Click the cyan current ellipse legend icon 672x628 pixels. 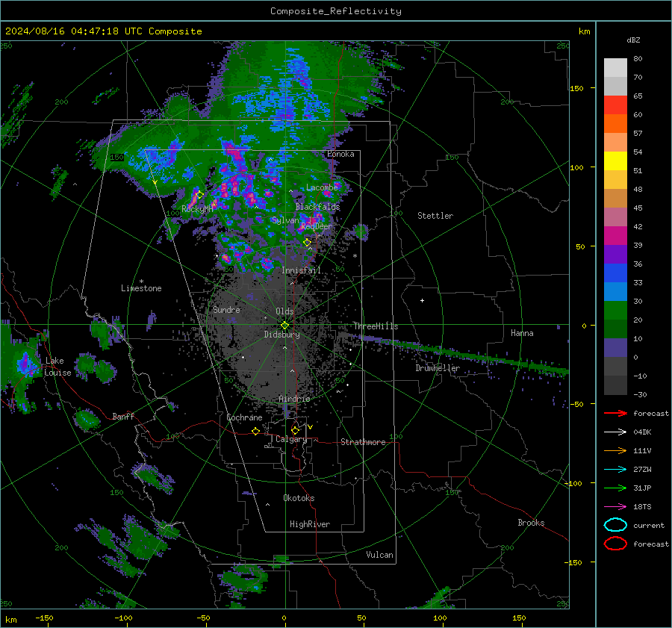(x=615, y=525)
